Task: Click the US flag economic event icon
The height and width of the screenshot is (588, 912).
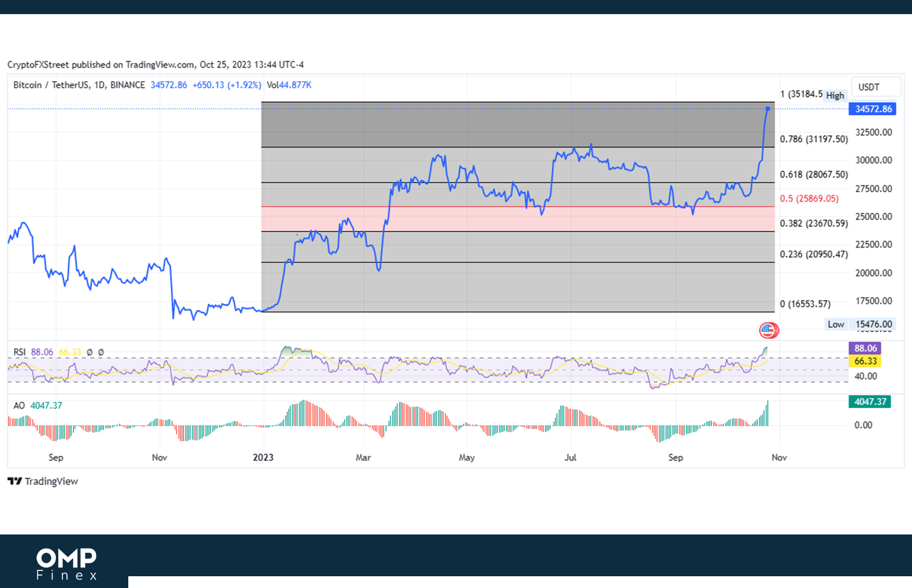Action: click(768, 330)
